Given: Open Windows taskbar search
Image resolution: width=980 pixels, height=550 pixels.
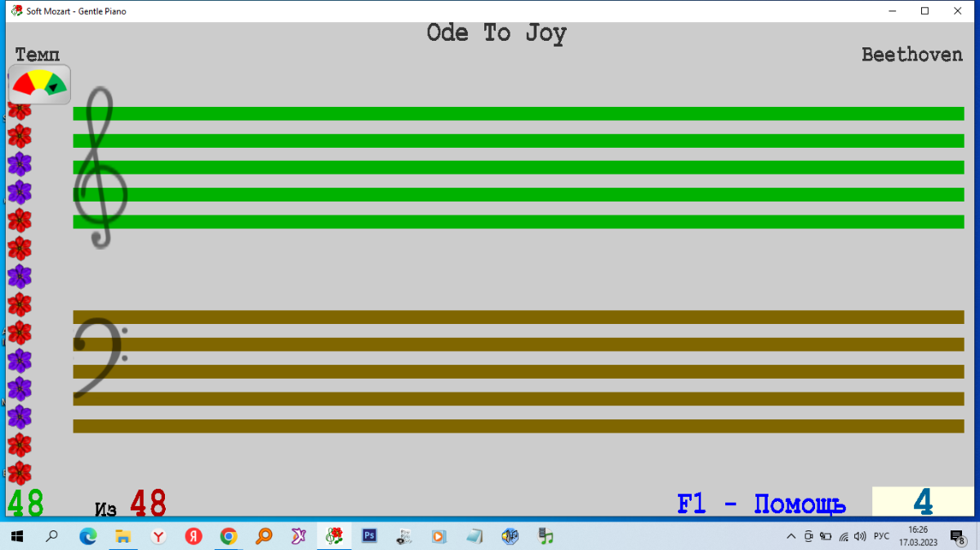Looking at the screenshot, I should point(52,536).
